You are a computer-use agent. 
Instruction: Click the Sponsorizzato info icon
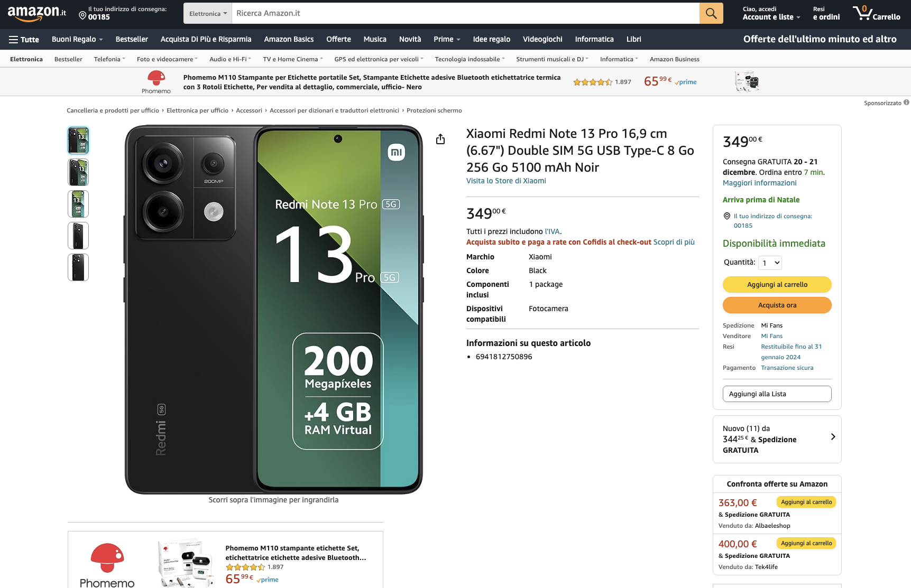[x=906, y=102]
